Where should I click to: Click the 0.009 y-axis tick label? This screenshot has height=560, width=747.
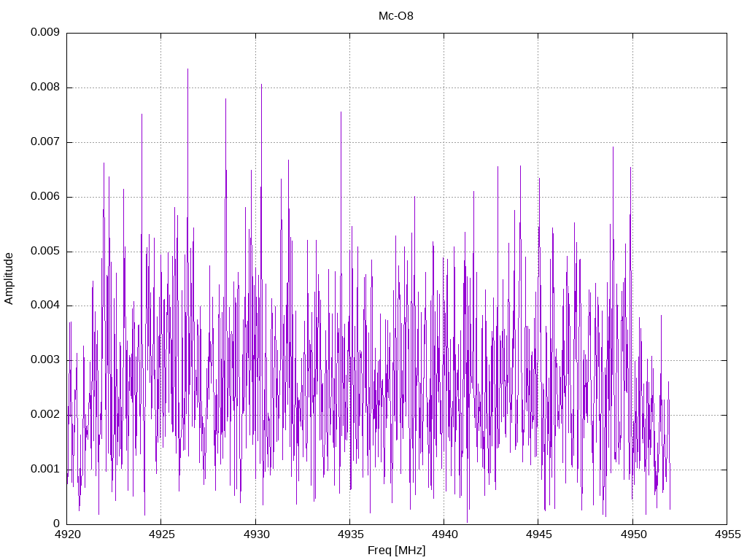pos(45,32)
